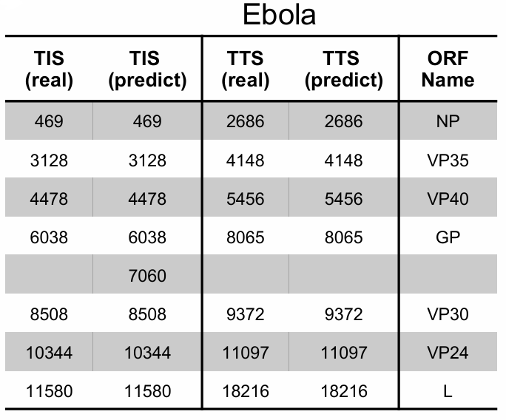Viewport: 506px width, 420px height.
Task: Click the "Ebola" table title
Action: (279, 15)
